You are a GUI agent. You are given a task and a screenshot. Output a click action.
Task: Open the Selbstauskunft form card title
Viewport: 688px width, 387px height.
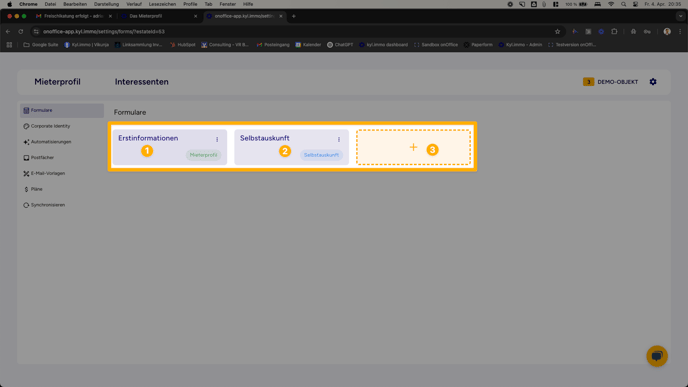point(265,138)
